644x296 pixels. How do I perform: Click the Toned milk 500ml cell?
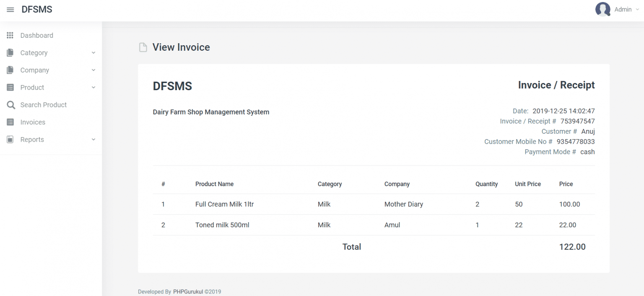click(222, 225)
